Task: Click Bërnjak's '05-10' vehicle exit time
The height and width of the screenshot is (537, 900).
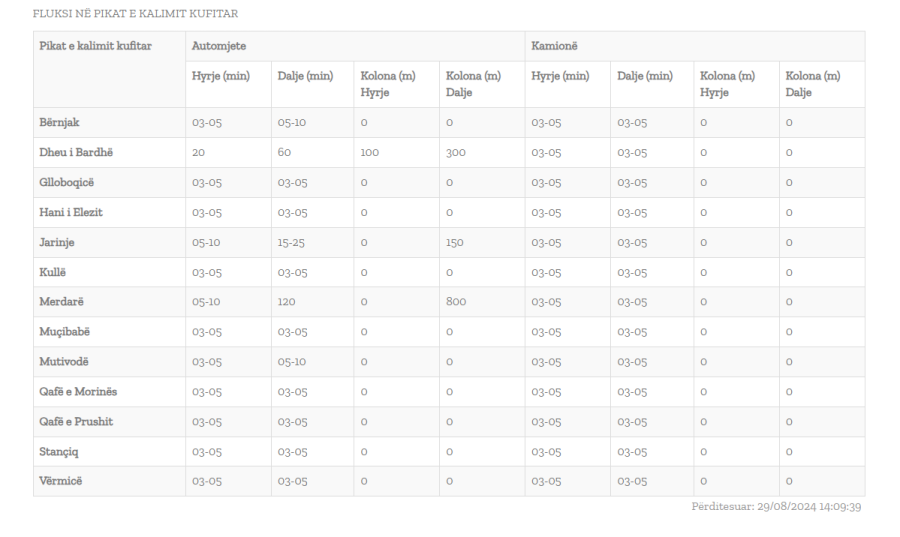Action: pyautogui.click(x=292, y=123)
